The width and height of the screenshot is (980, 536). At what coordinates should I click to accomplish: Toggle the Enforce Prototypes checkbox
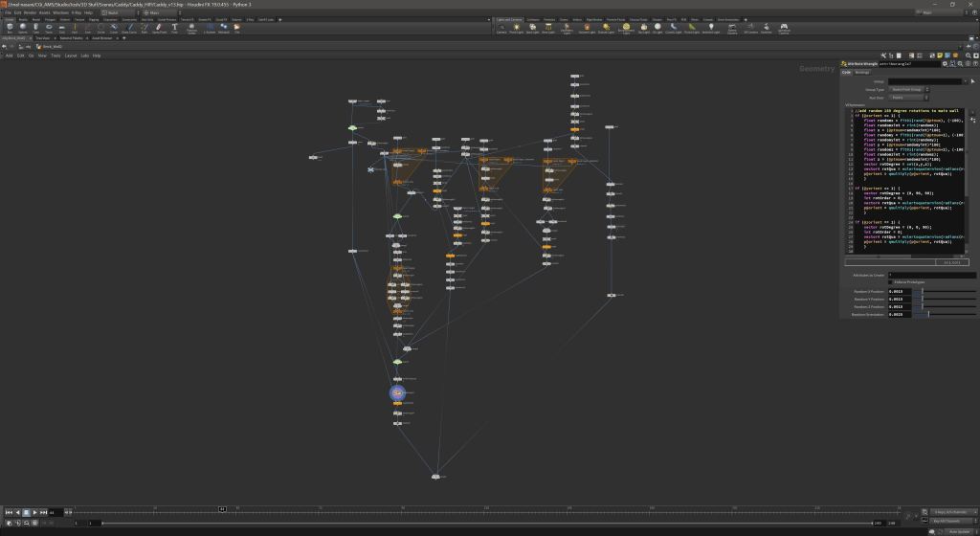point(892,282)
